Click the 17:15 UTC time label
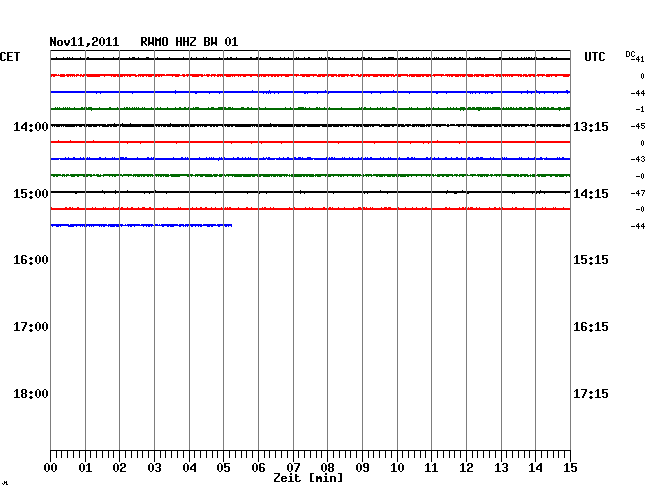This screenshot has height=494, width=650. [x=591, y=393]
